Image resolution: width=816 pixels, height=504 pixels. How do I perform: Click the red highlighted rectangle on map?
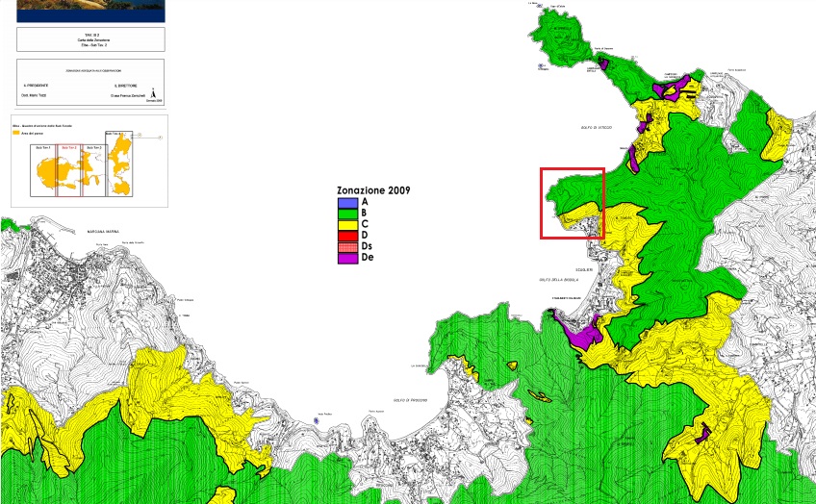point(572,203)
